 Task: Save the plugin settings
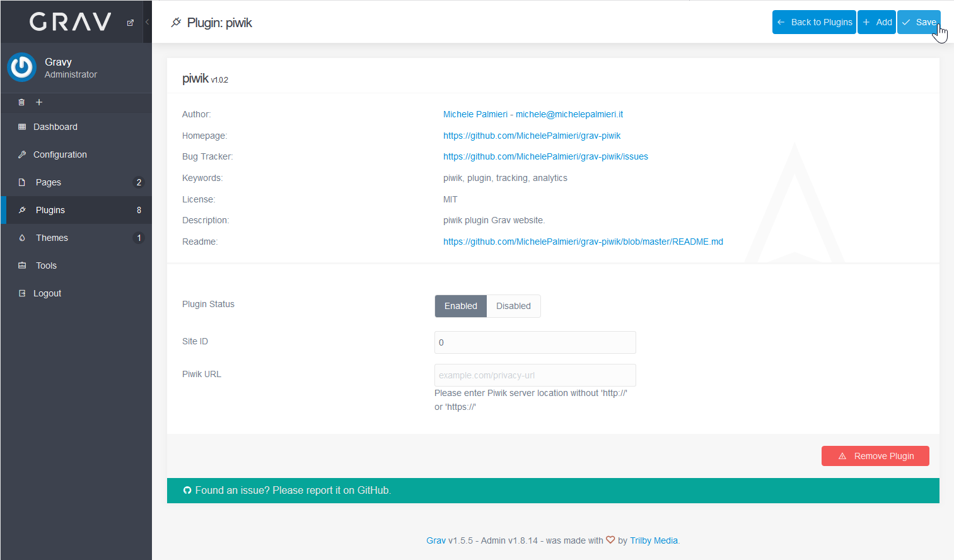[919, 22]
